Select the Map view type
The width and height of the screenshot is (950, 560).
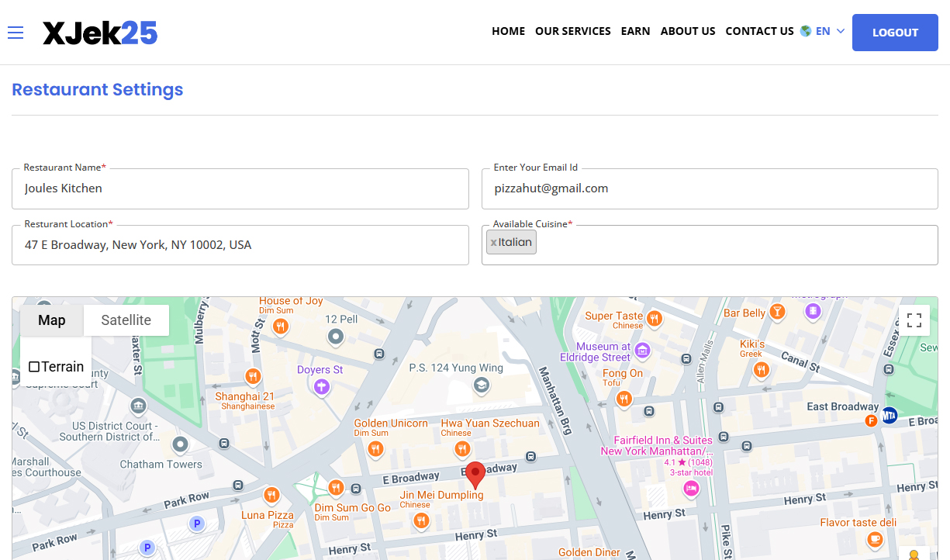[52, 320]
